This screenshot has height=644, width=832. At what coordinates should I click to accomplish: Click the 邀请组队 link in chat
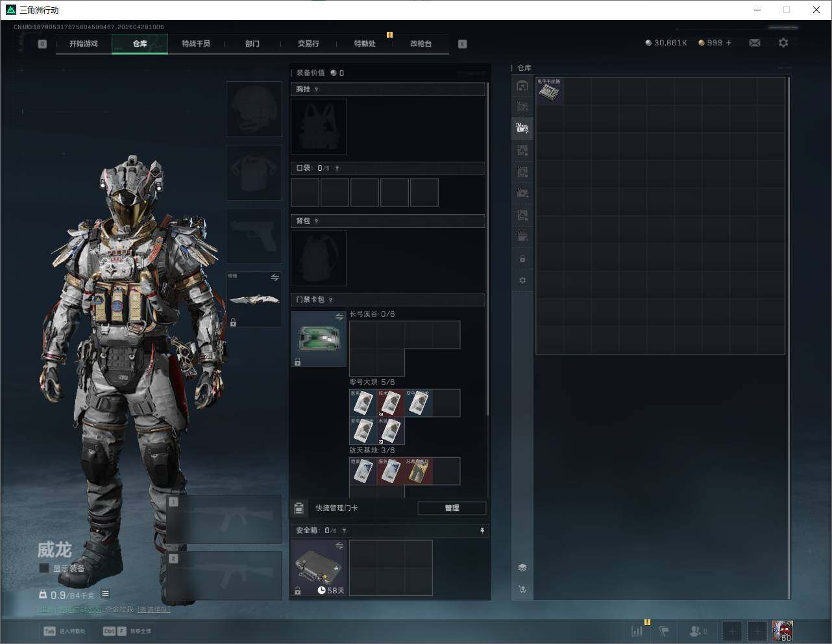(154, 610)
